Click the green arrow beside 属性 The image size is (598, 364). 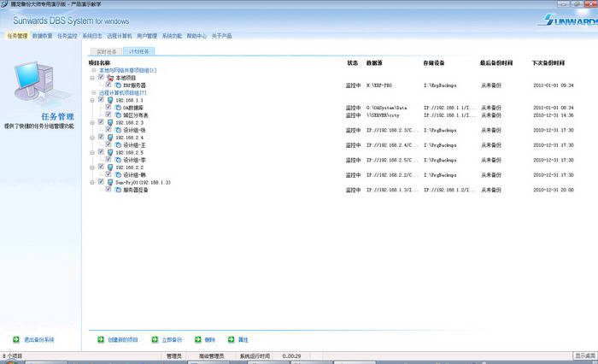tap(232, 339)
